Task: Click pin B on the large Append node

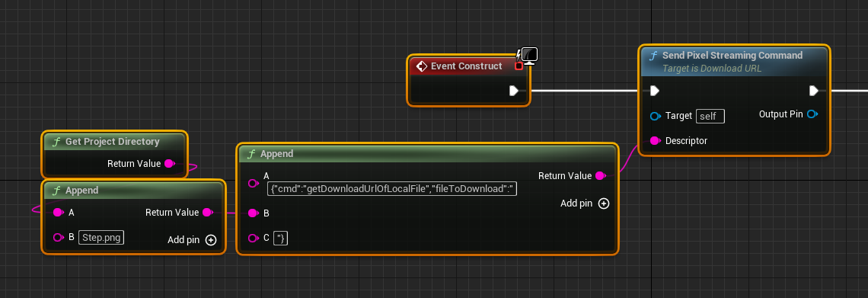Action: click(253, 213)
